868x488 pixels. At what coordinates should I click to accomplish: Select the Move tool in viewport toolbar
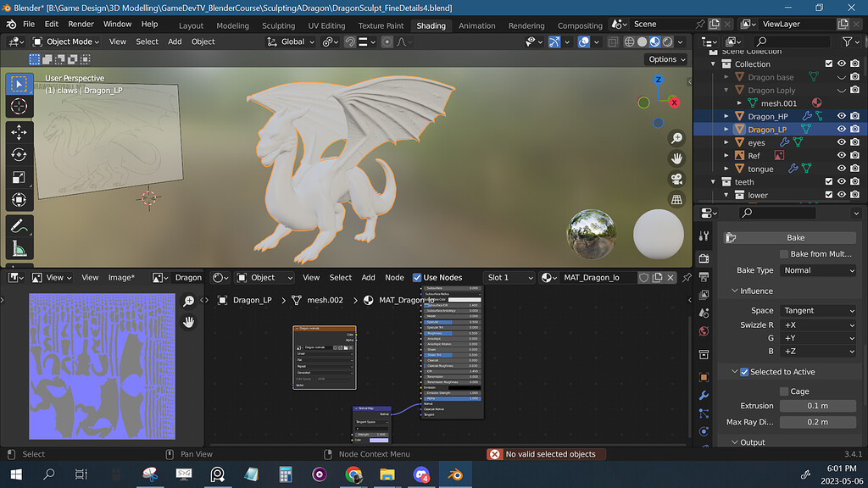(19, 130)
